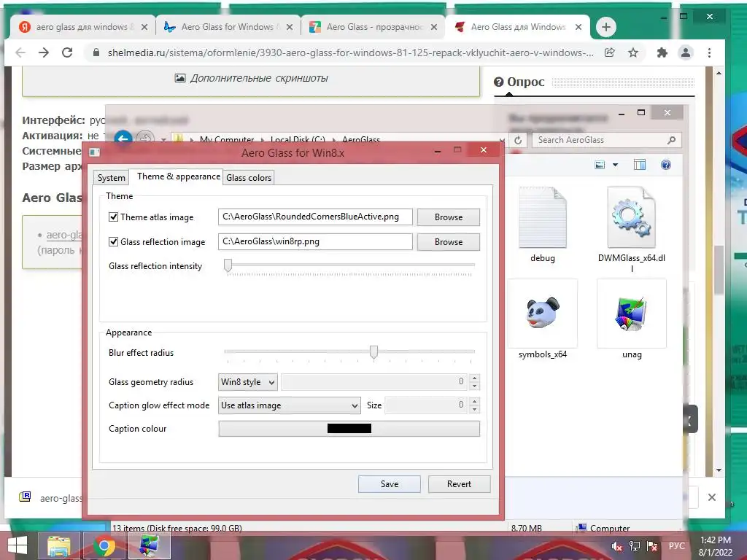Switch to the System tab
The width and height of the screenshot is (747, 560).
111,178
